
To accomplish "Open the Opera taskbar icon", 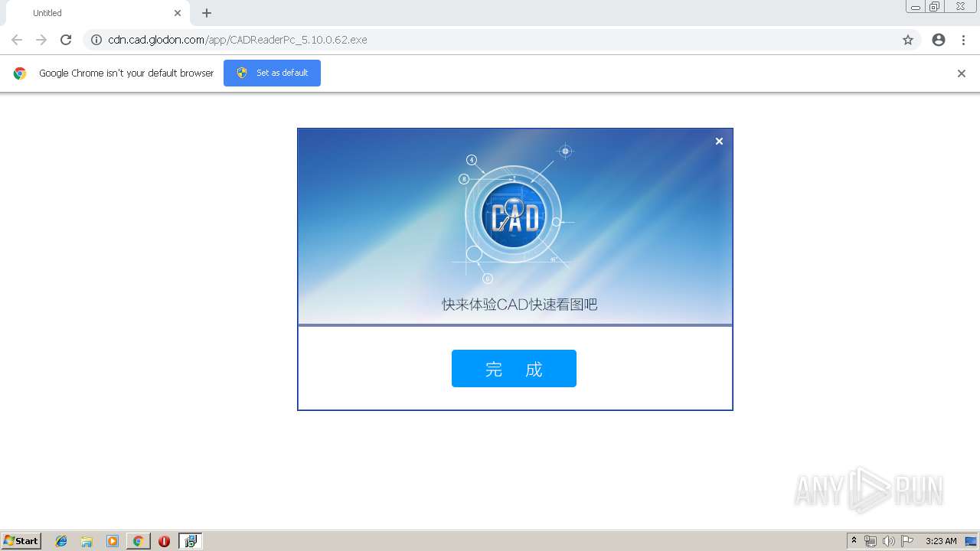I will click(x=164, y=541).
